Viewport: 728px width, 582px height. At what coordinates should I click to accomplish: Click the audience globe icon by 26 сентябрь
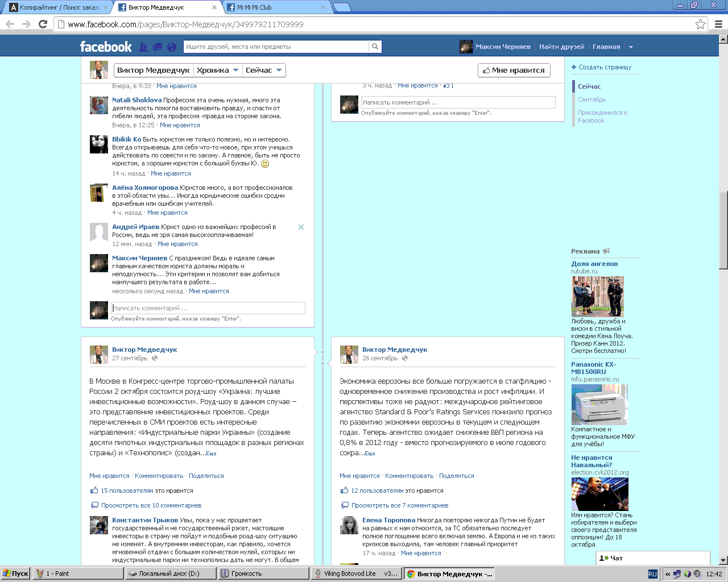pyautogui.click(x=405, y=358)
